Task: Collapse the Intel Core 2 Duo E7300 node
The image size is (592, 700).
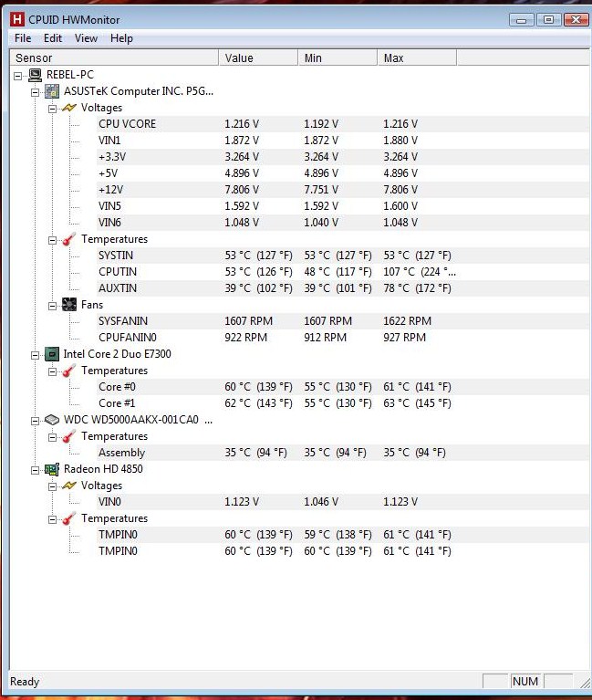Action: pyautogui.click(x=35, y=355)
